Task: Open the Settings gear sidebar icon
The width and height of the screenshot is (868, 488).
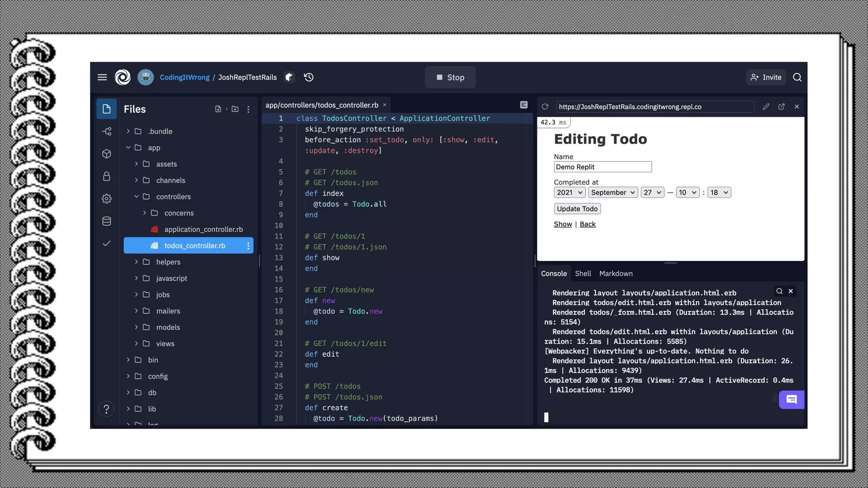Action: click(106, 199)
